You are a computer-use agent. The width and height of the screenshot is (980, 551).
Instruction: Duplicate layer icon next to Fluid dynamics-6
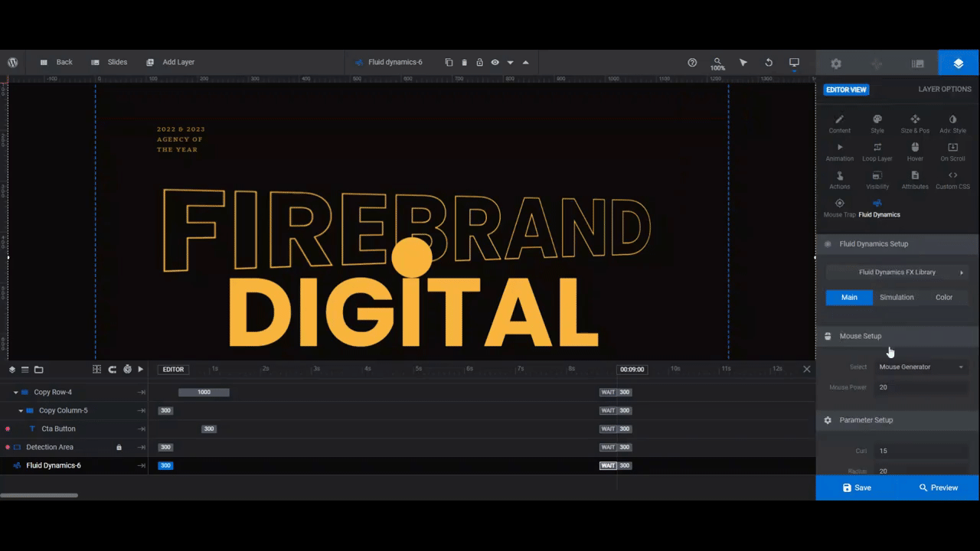449,62
